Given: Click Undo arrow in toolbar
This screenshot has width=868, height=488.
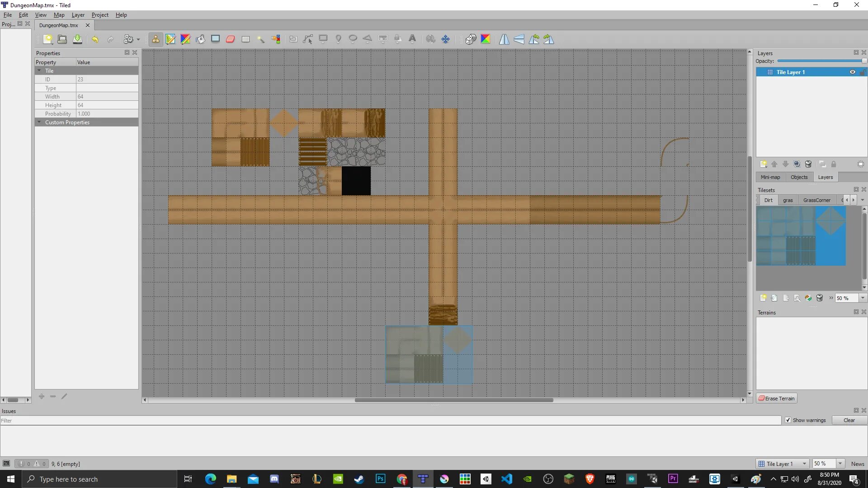Looking at the screenshot, I should tap(95, 39).
